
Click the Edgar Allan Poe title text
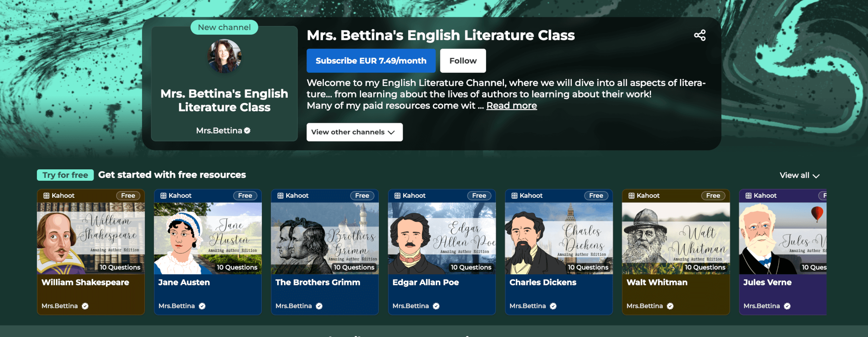tap(426, 282)
